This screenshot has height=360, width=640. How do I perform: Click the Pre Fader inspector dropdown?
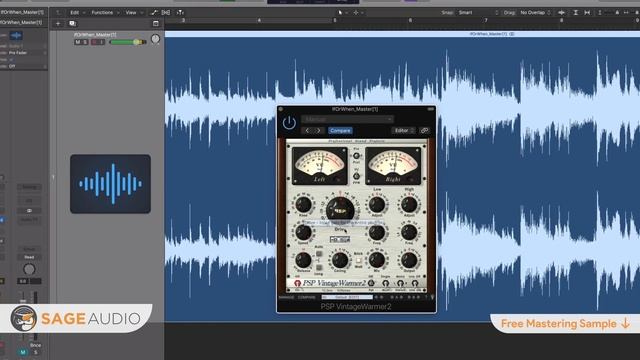27,53
